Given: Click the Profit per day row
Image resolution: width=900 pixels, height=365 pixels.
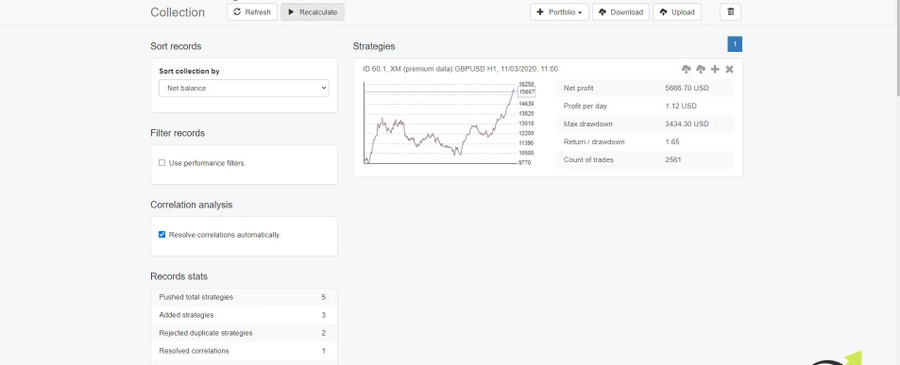Looking at the screenshot, I should click(645, 106).
